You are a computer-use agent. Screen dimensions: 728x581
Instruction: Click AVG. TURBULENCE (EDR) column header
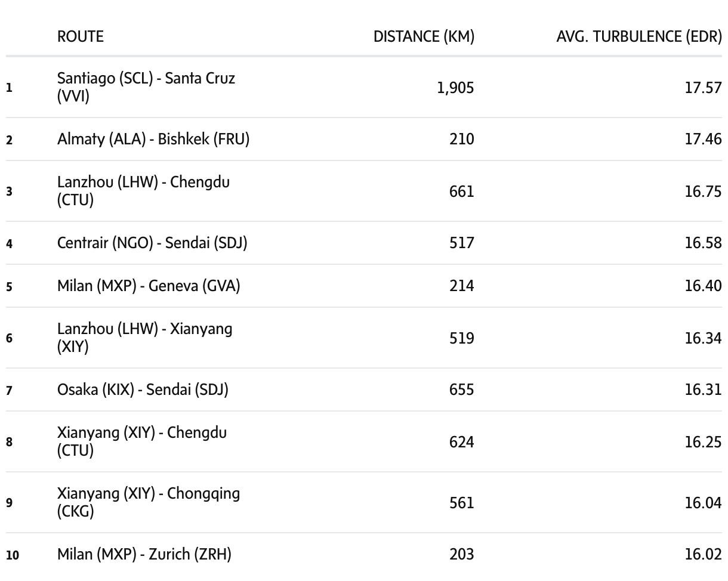pos(638,36)
